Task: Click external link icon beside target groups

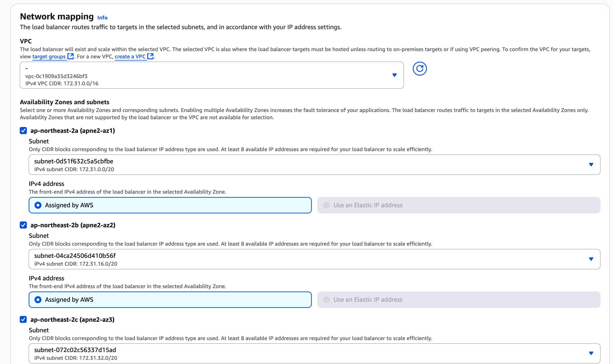Action: (x=71, y=56)
